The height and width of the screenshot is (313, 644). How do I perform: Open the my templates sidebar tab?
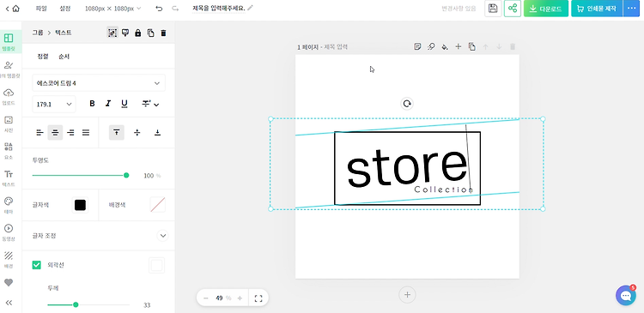tap(9, 69)
